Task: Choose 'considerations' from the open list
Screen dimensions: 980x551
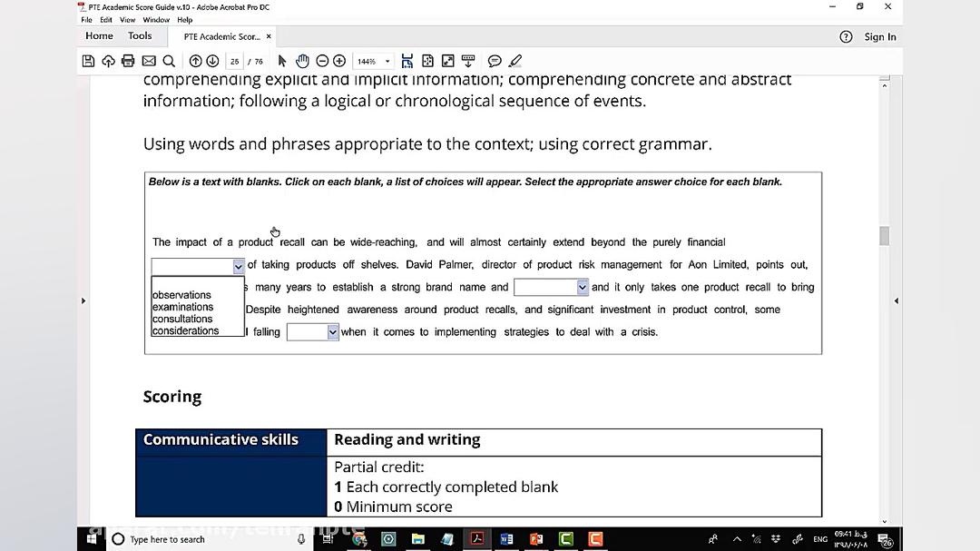Action: 186,330
